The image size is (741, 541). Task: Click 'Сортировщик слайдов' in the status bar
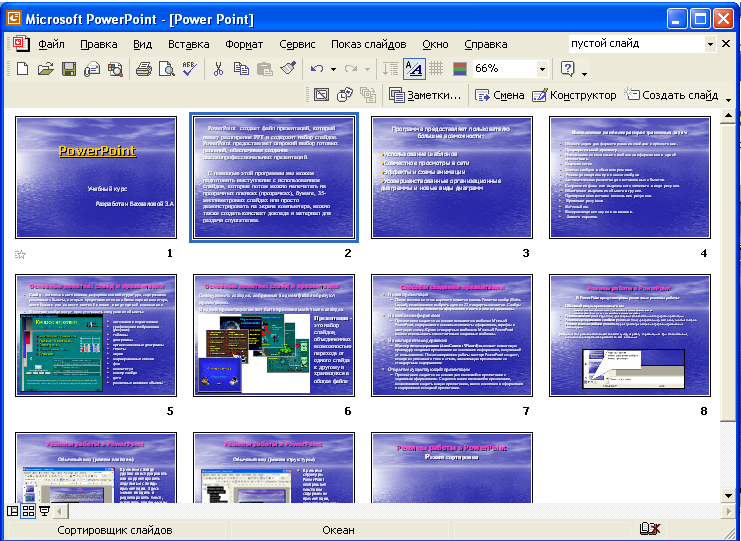pyautogui.click(x=115, y=530)
